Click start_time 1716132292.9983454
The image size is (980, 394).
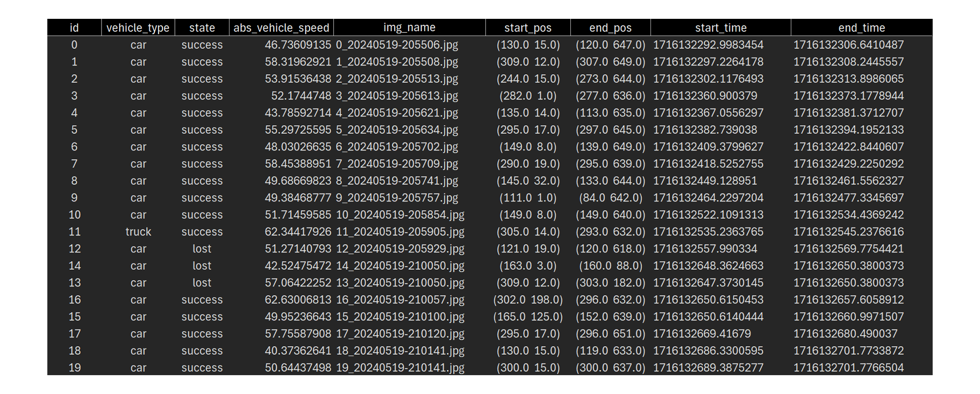(x=708, y=45)
